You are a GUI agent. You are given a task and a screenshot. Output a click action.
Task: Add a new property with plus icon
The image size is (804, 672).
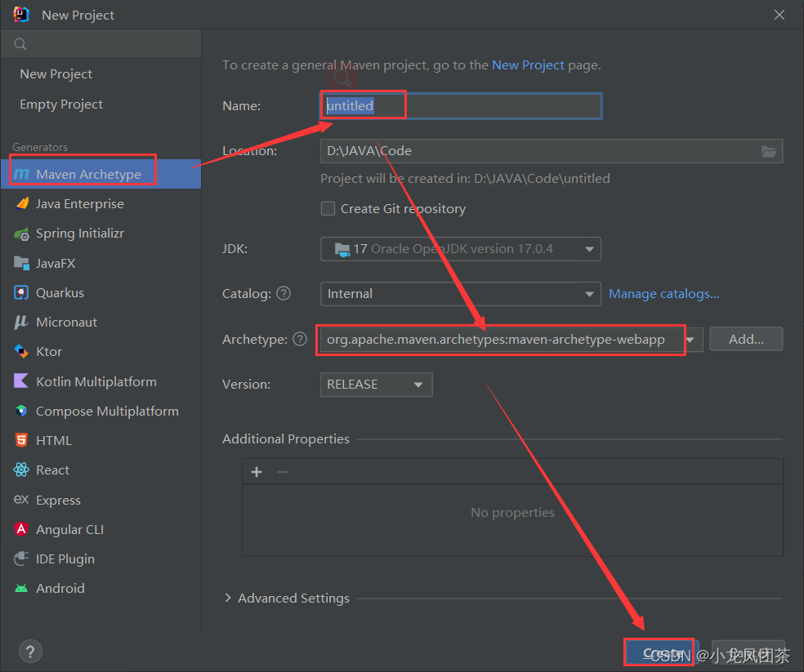coord(257,472)
